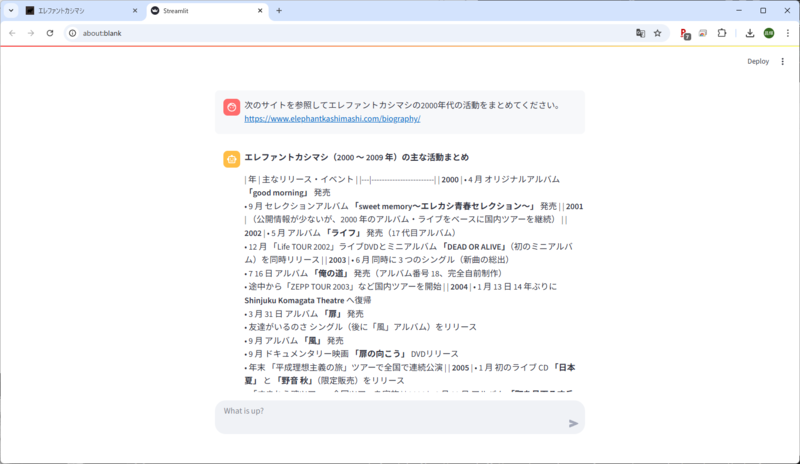Bookmark this page with star
Viewport: 800px width, 464px height.
coord(658,33)
